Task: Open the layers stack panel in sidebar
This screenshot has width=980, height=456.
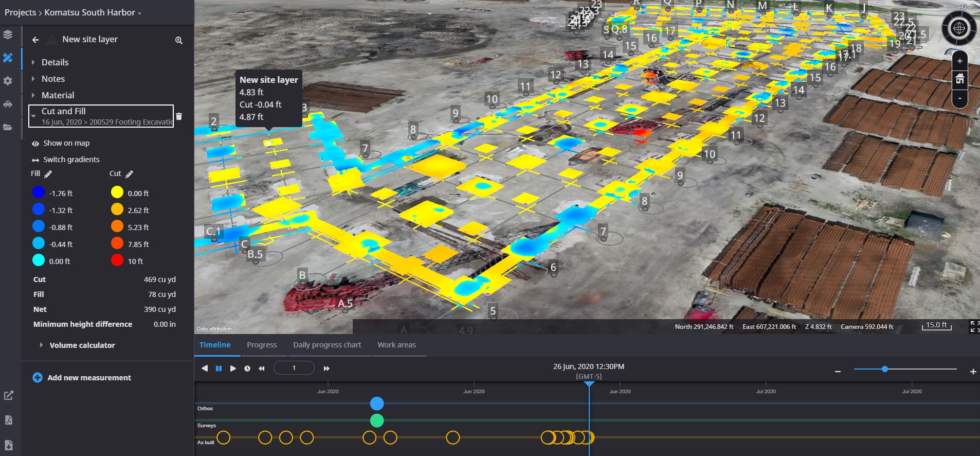Action: click(x=8, y=34)
